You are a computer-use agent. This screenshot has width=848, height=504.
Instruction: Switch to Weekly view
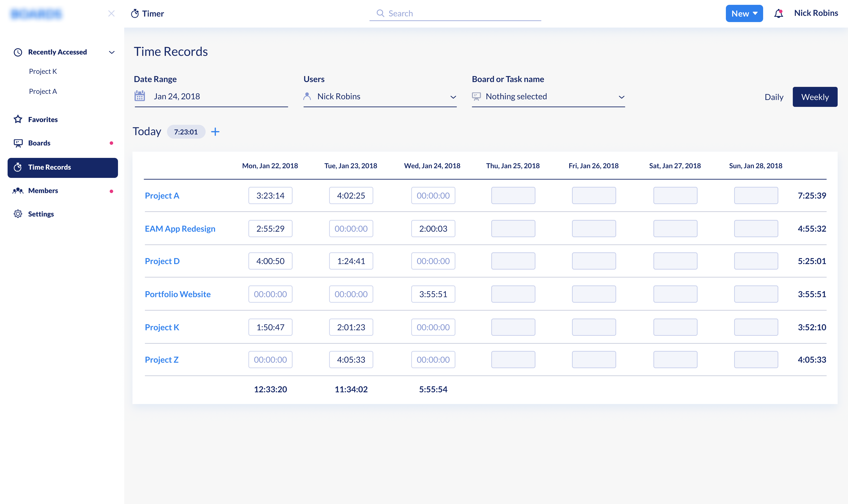pos(815,97)
